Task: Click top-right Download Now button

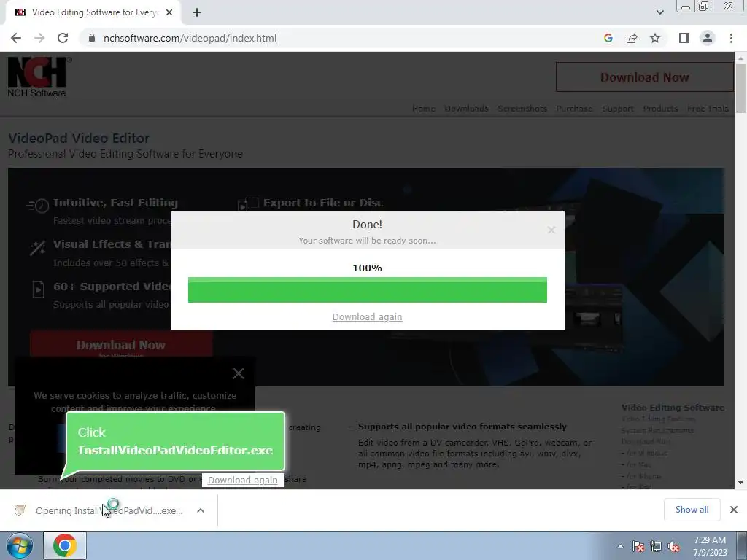Action: [x=644, y=77]
